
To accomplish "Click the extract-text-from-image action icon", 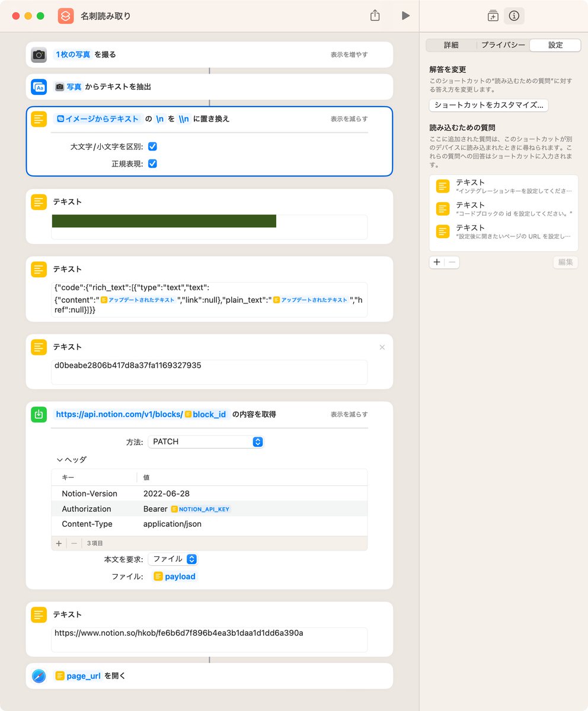I will 39,87.
